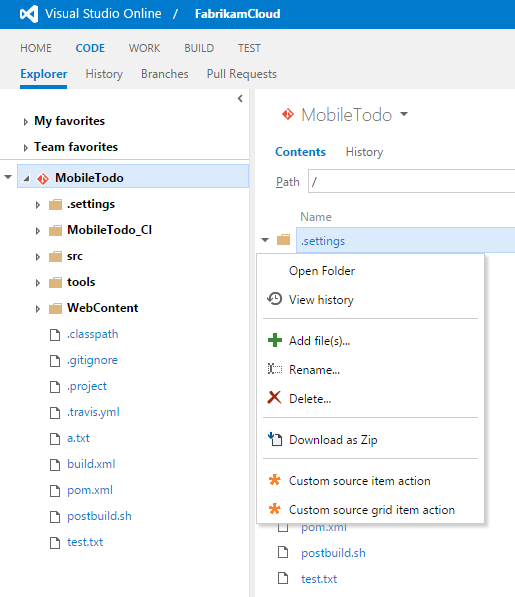Click the pom.xml file icon in left tree

[55, 491]
